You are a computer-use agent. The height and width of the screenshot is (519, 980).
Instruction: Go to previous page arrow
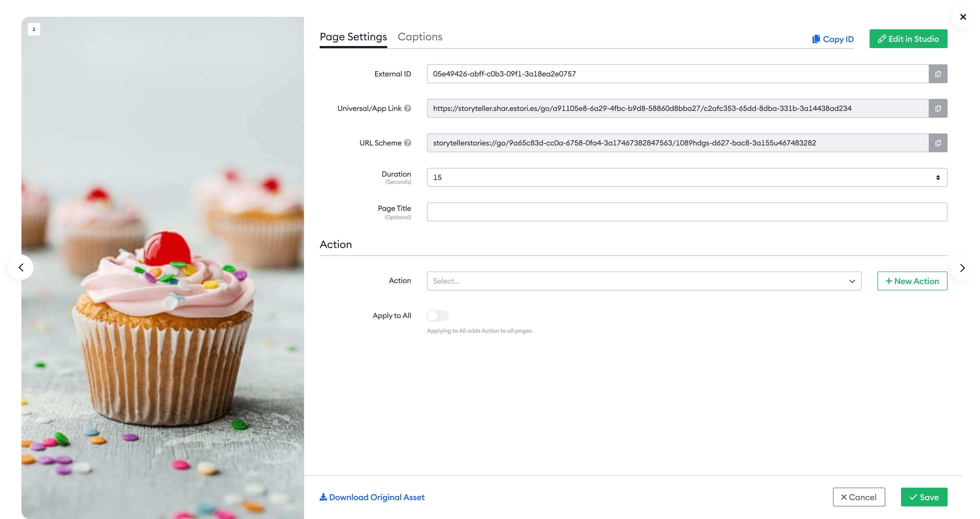pos(21,268)
